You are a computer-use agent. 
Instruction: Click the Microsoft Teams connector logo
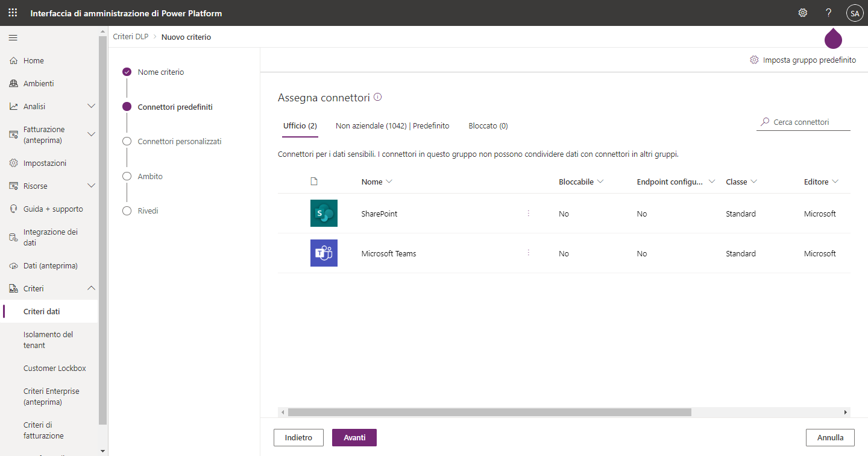pos(324,253)
